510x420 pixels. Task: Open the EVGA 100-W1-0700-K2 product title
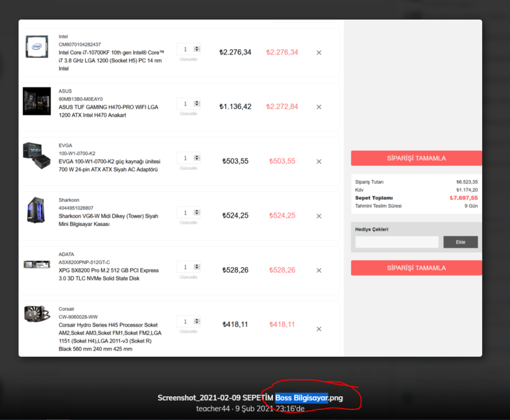click(x=109, y=165)
